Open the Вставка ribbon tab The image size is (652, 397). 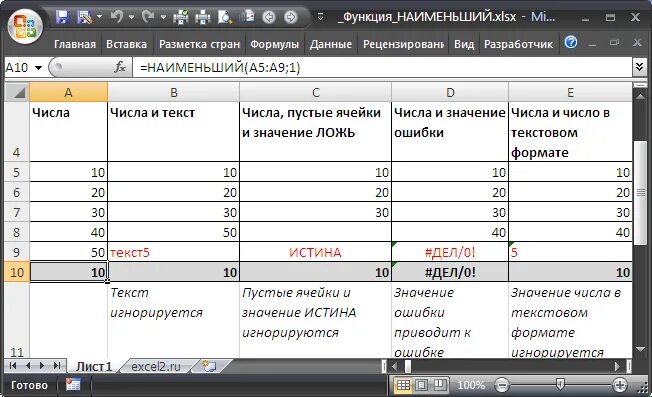(x=126, y=44)
